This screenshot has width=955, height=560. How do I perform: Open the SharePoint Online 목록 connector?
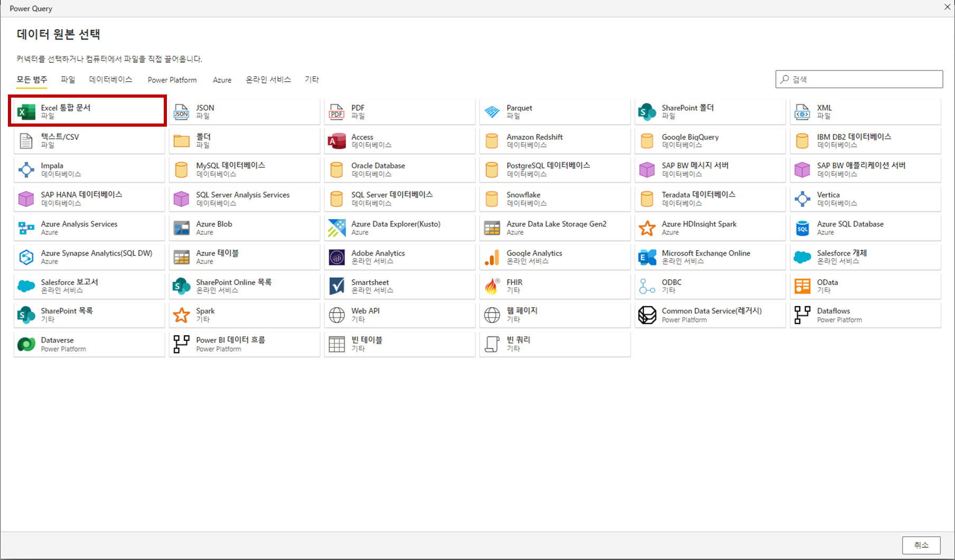pos(245,286)
